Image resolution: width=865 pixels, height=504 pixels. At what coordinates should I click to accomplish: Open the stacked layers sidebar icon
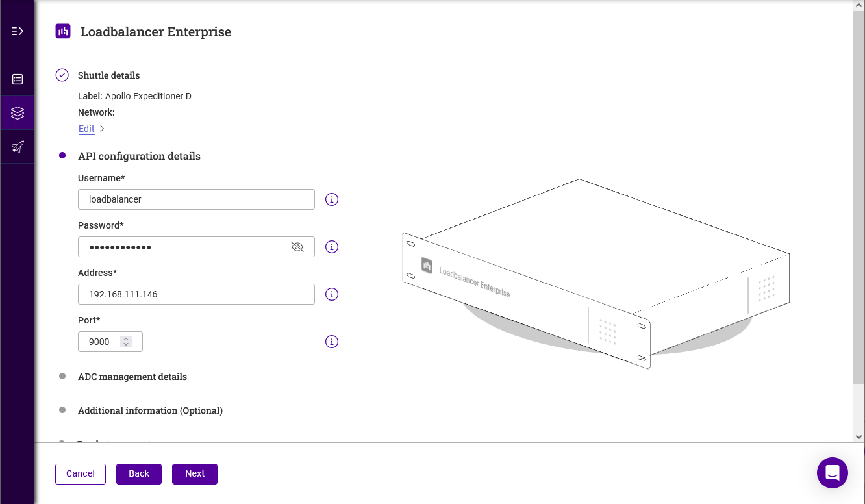point(18,113)
